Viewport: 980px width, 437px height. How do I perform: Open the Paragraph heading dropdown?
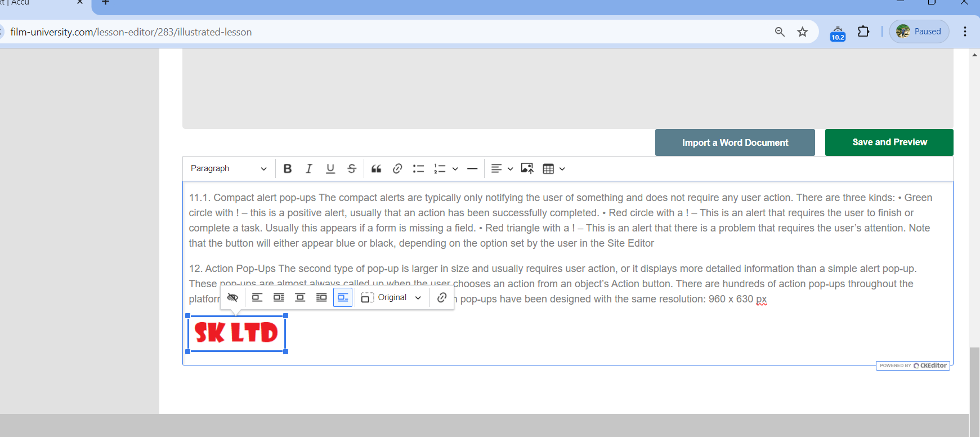coord(228,168)
